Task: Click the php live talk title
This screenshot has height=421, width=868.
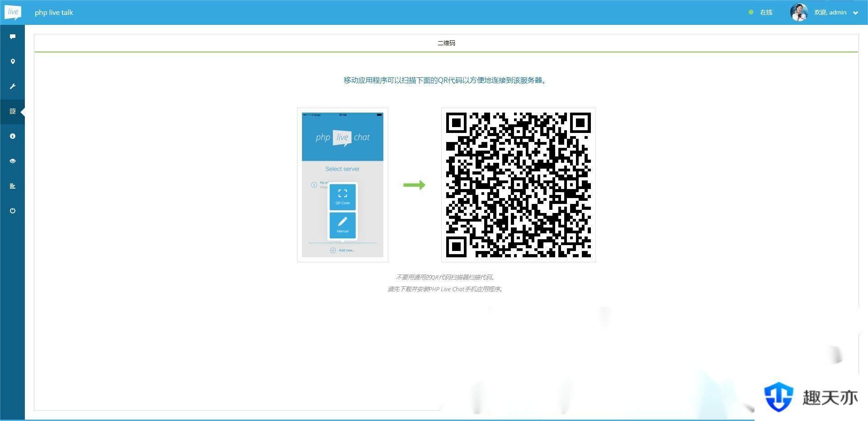Action: click(x=54, y=13)
